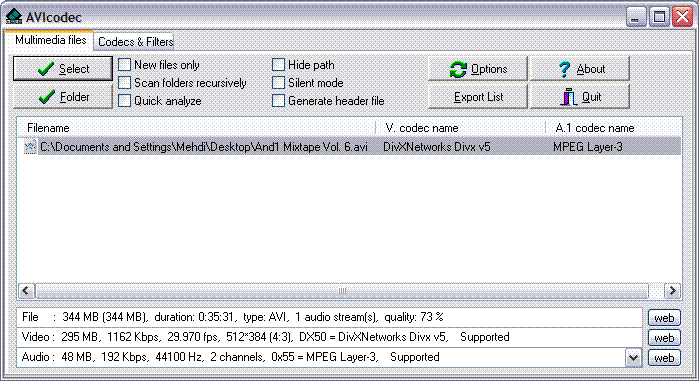Click the DivXNetworks Divx v5 cell
This screenshot has height=381, width=699.
click(437, 147)
